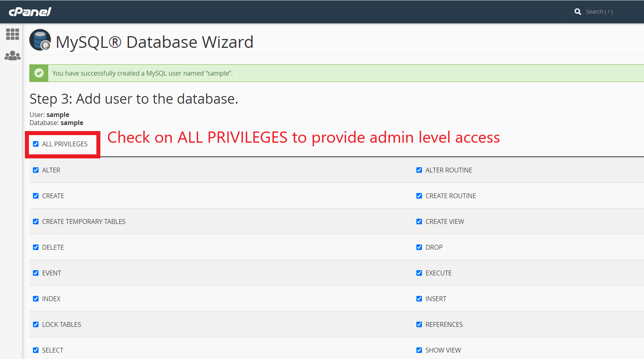Uncheck the CREATE privilege checkbox

pyautogui.click(x=36, y=196)
